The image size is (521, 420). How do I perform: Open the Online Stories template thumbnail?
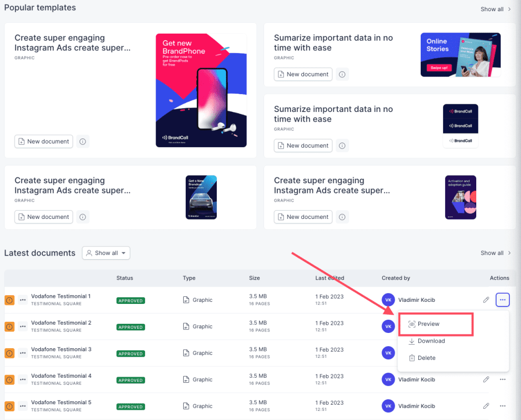click(x=460, y=55)
